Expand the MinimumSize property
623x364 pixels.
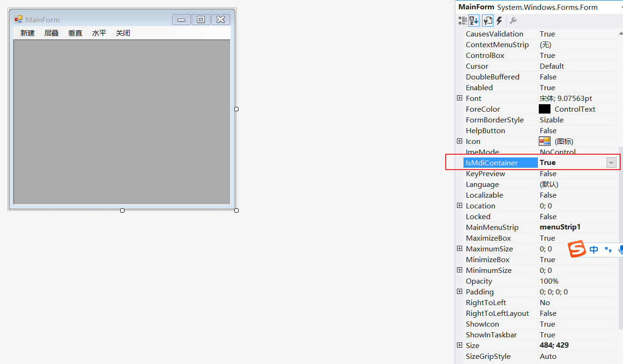pos(460,270)
